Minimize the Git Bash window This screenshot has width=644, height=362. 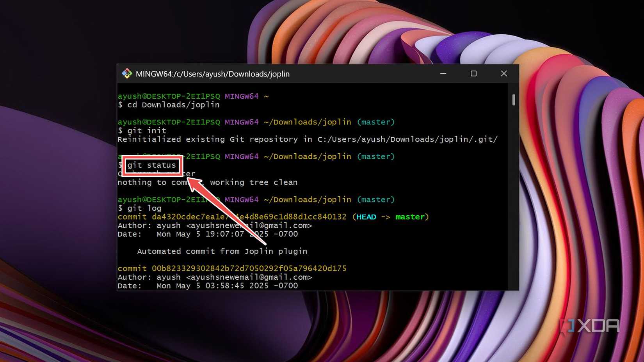443,73
